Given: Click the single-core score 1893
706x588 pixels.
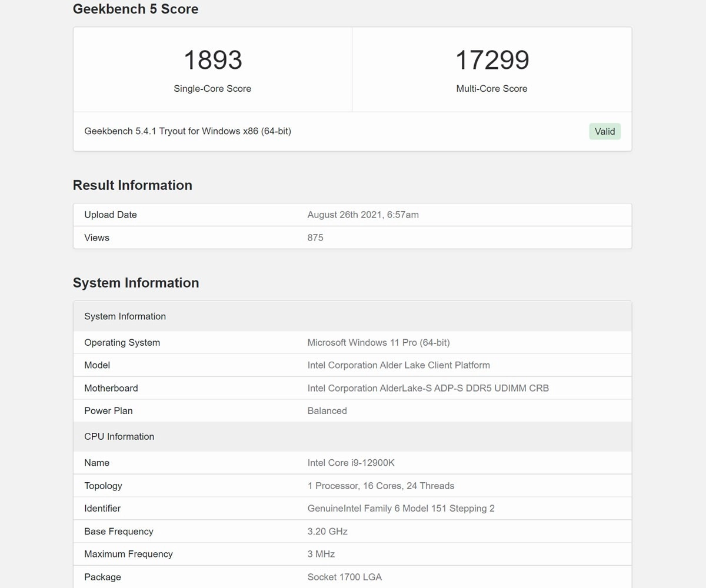Looking at the screenshot, I should 212,60.
